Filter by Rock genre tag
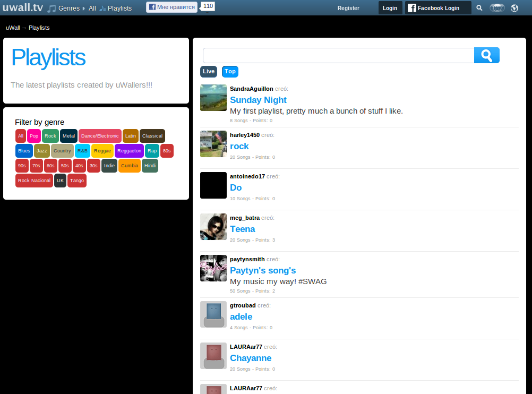Image resolution: width=532 pixels, height=394 pixels. [50, 136]
